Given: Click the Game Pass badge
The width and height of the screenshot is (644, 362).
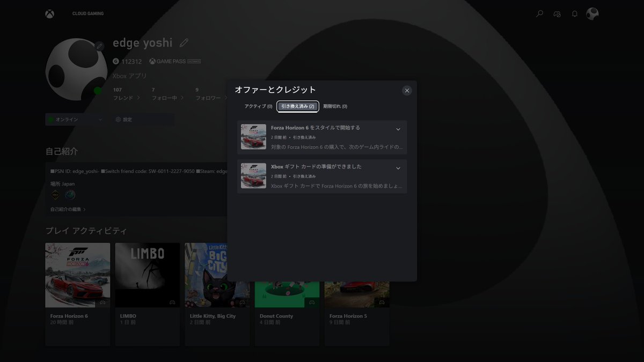Looking at the screenshot, I should (175, 61).
